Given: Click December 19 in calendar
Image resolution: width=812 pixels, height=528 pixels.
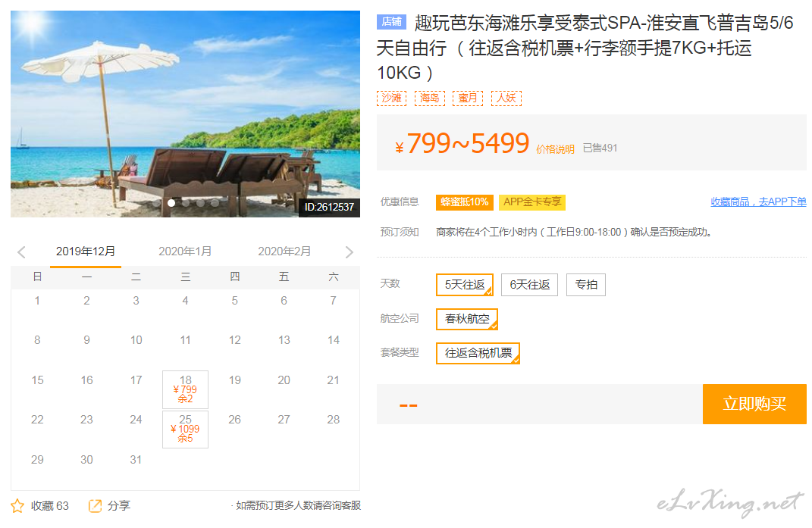Looking at the screenshot, I should point(234,380).
